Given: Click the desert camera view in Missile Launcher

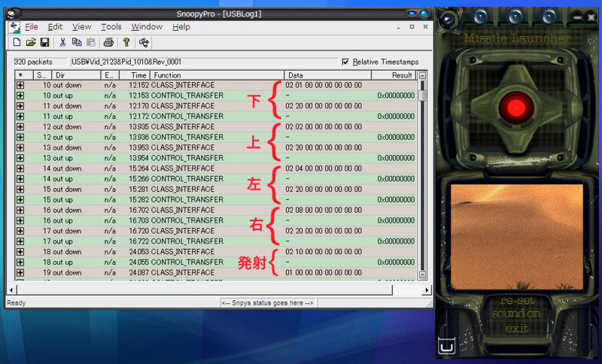Looking at the screenshot, I should tap(516, 237).
